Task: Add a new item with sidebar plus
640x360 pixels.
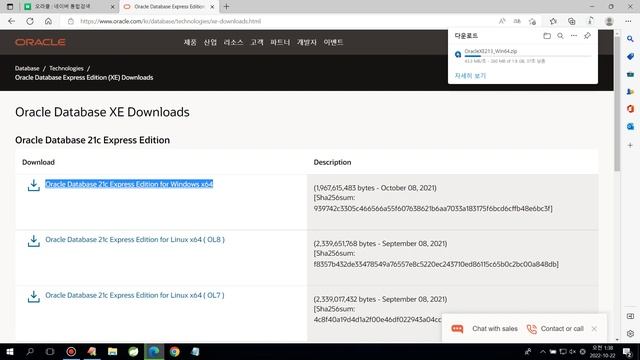Action: pos(630,145)
